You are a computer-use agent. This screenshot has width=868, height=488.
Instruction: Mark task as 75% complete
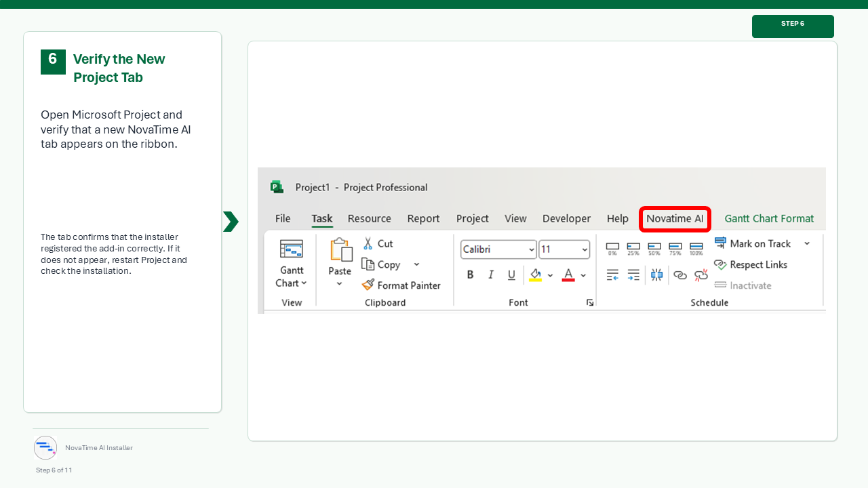point(675,249)
